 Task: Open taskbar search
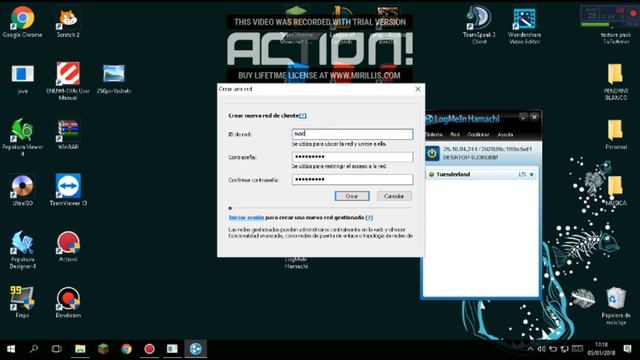(x=34, y=349)
